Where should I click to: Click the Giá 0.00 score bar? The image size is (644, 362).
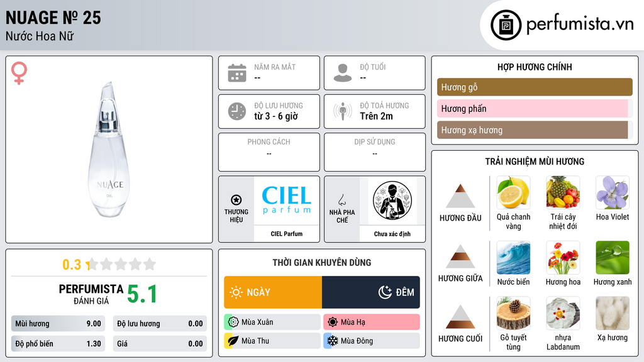click(x=160, y=344)
